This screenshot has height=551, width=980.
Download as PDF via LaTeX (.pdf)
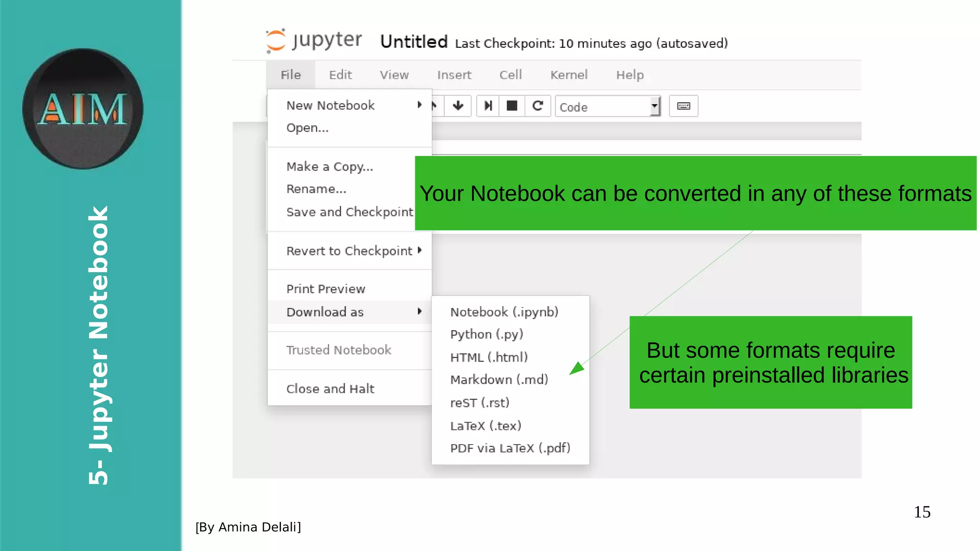[511, 448]
